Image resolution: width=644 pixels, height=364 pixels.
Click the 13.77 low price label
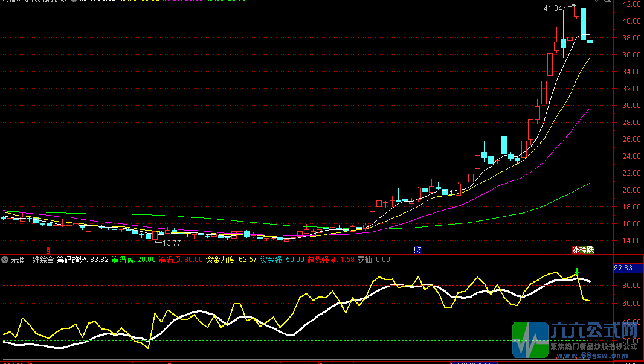[x=172, y=243]
